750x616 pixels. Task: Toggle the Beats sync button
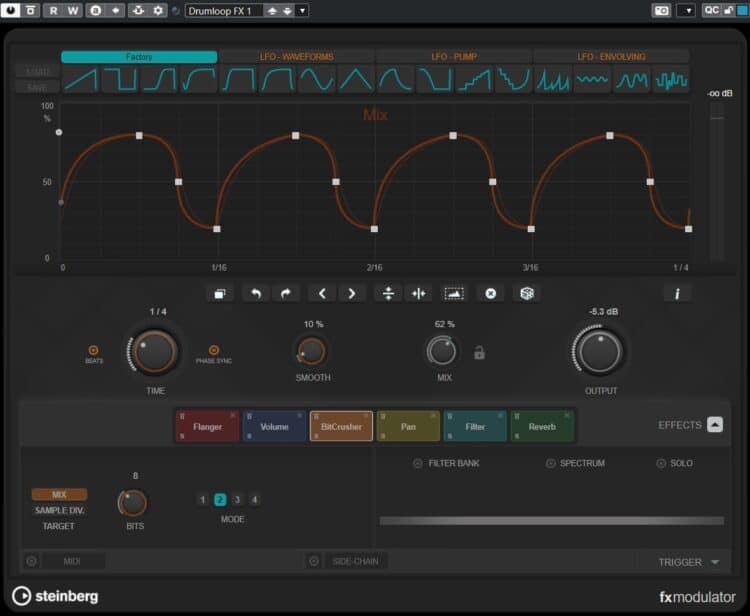coord(94,351)
